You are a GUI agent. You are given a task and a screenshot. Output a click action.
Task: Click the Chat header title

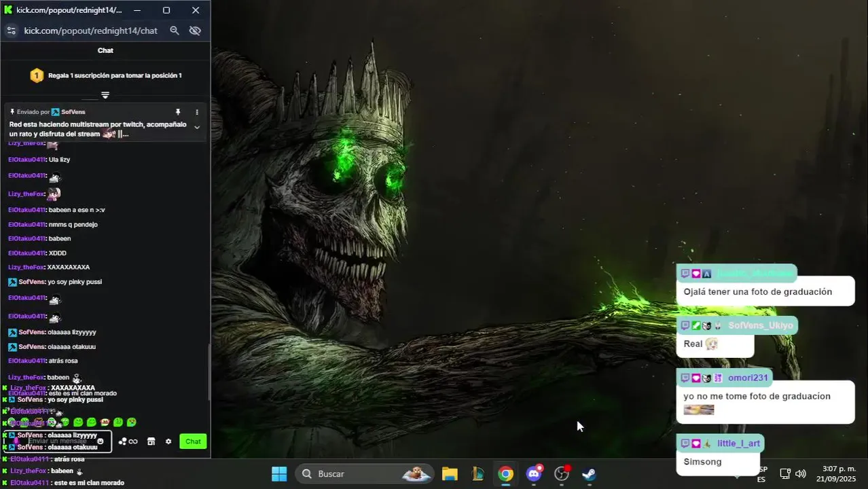click(x=105, y=50)
